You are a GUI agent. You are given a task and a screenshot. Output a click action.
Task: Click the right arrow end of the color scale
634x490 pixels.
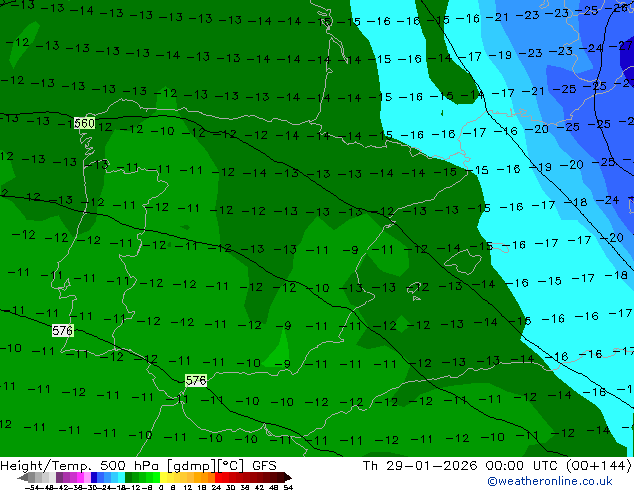287,478
